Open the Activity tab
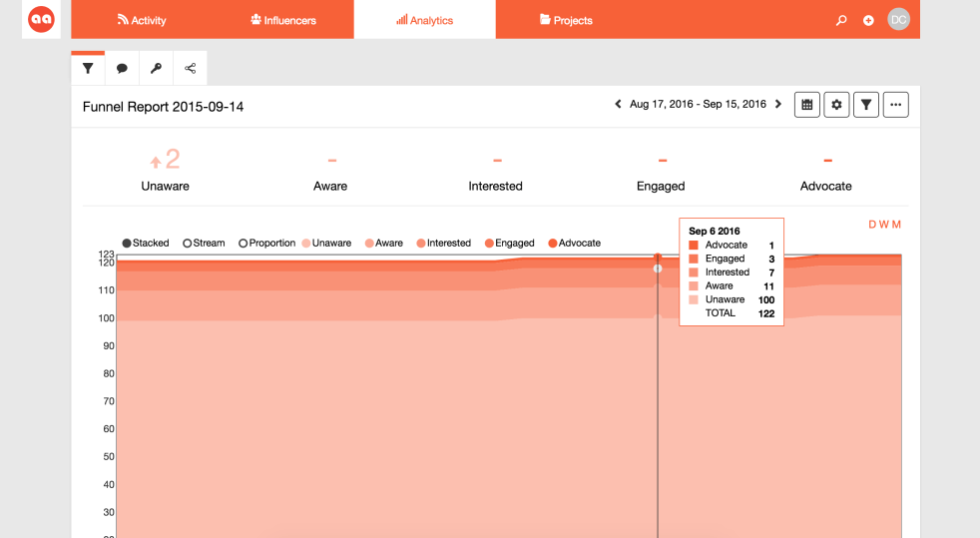 (142, 20)
